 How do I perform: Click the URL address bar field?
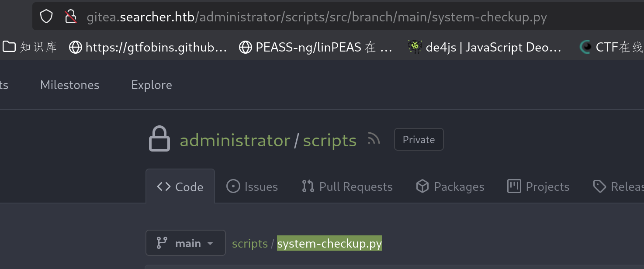tap(350, 17)
